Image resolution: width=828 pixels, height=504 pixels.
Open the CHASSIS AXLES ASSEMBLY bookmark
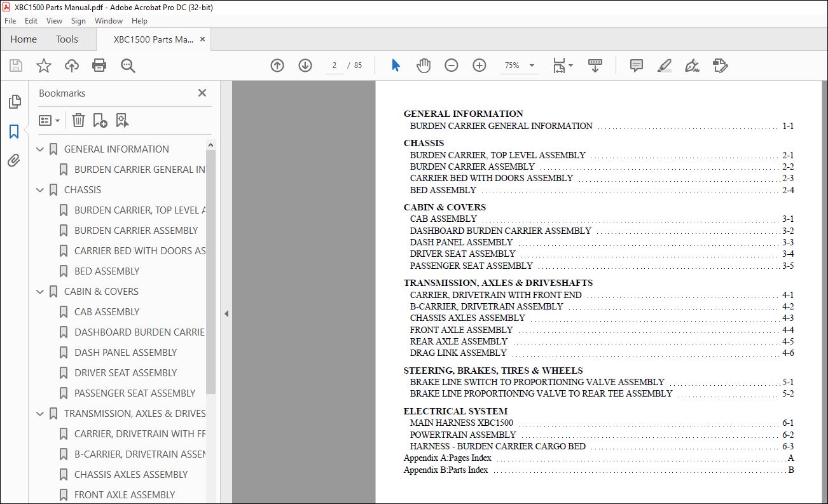(131, 475)
